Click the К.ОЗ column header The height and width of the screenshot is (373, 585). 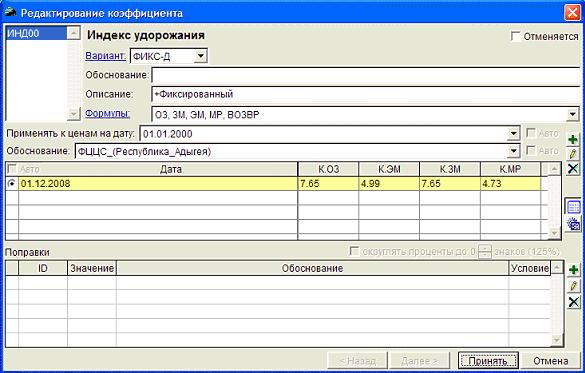328,169
